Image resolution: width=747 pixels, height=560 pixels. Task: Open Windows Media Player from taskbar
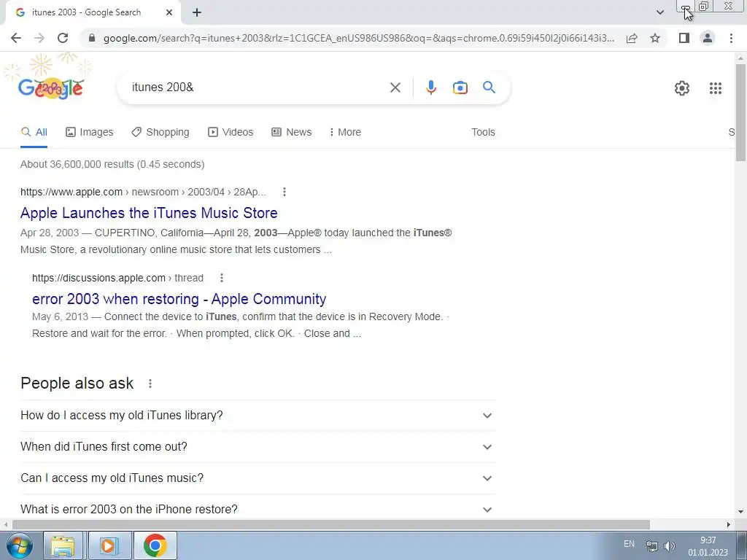tap(109, 545)
